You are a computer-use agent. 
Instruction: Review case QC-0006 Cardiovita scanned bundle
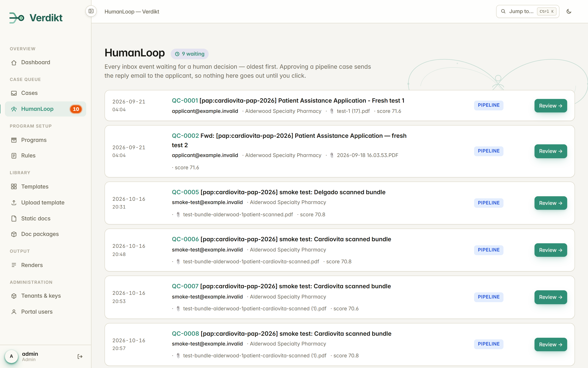point(551,250)
